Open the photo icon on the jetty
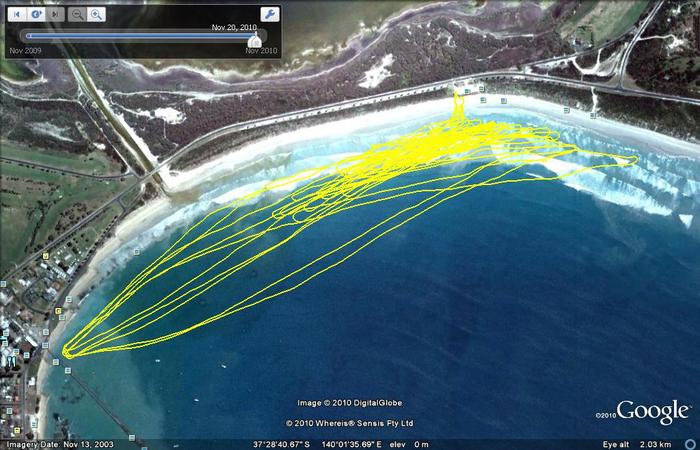This screenshot has width=700, height=450. 67,372
